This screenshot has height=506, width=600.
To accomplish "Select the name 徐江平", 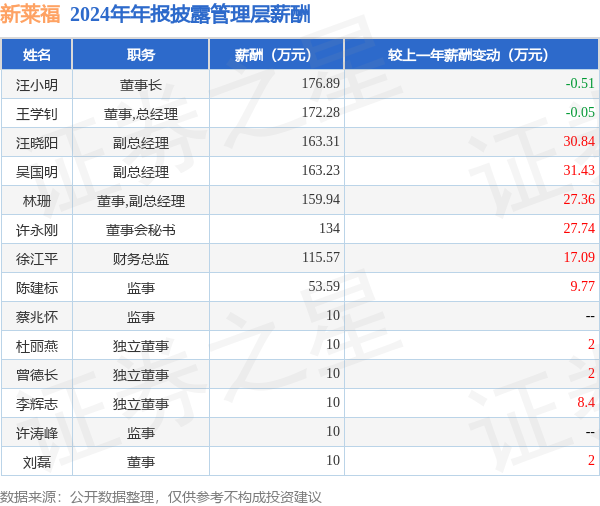I will tap(37, 259).
